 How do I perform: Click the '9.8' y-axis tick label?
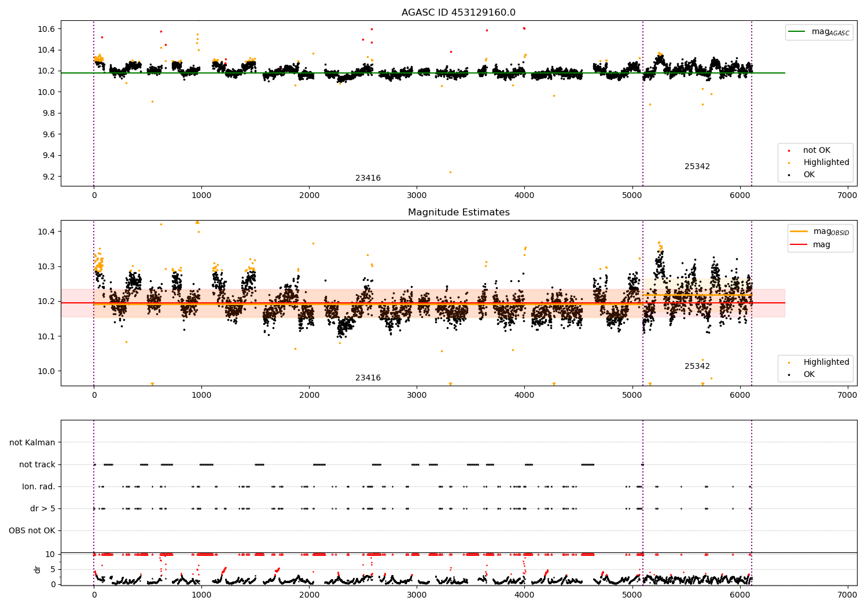pos(49,113)
